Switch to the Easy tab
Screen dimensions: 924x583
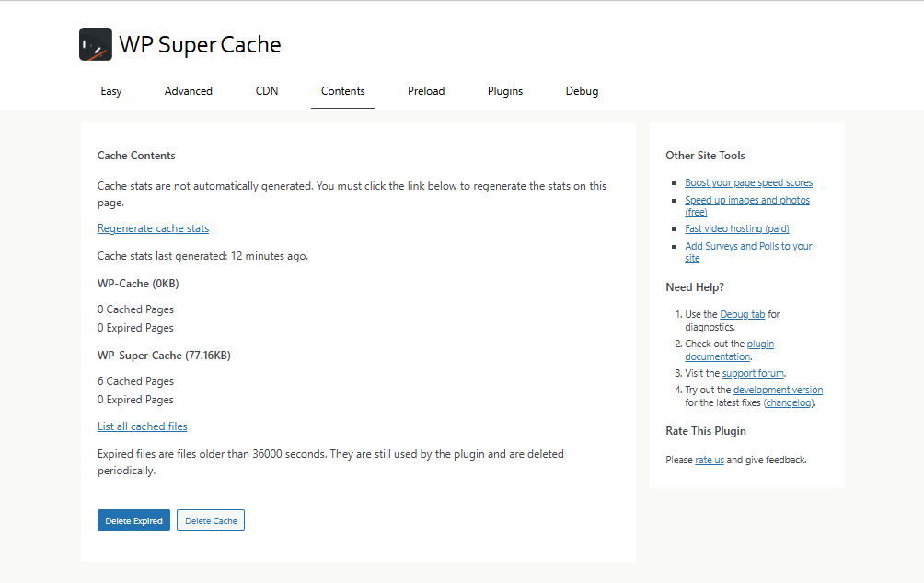tap(110, 91)
